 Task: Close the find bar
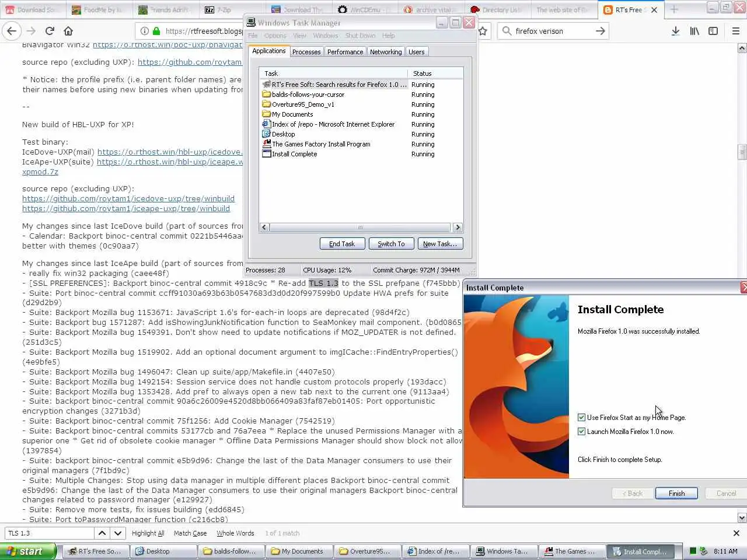(x=736, y=533)
